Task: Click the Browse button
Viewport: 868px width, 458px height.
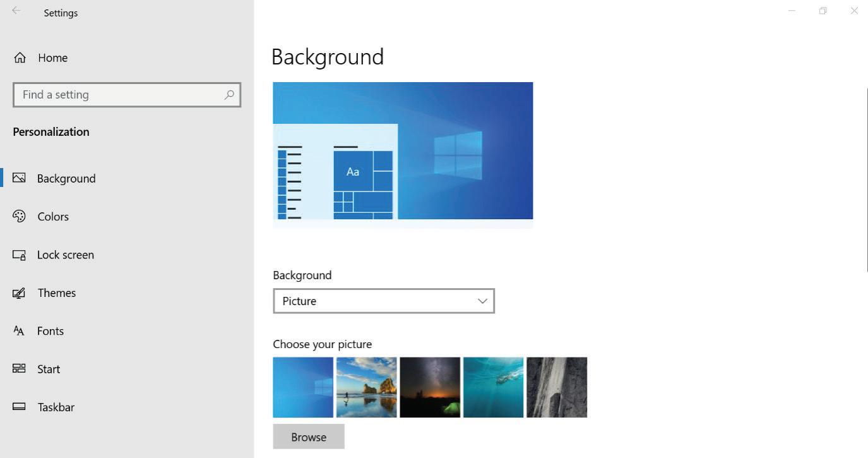Action: [309, 437]
